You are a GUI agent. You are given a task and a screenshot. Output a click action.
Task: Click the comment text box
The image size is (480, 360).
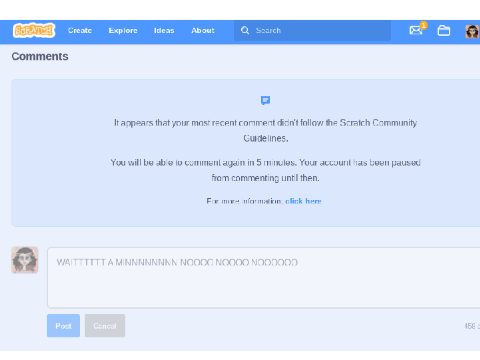(x=263, y=277)
